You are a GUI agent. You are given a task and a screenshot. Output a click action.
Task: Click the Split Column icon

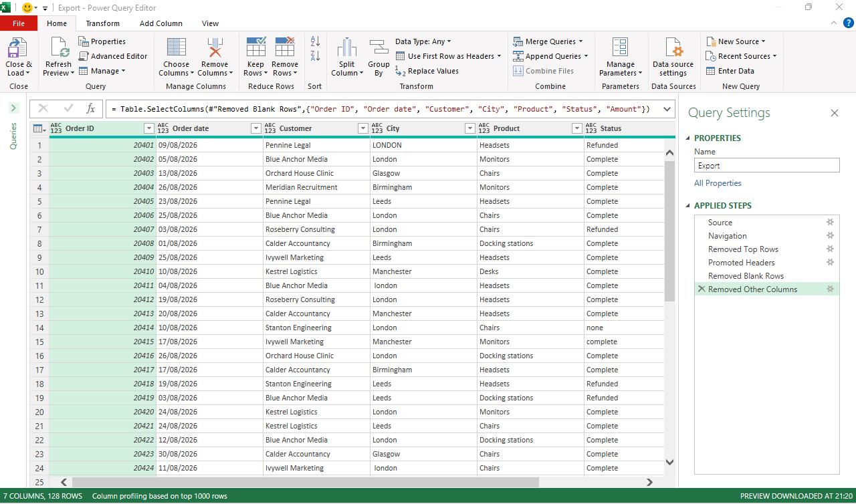[346, 48]
